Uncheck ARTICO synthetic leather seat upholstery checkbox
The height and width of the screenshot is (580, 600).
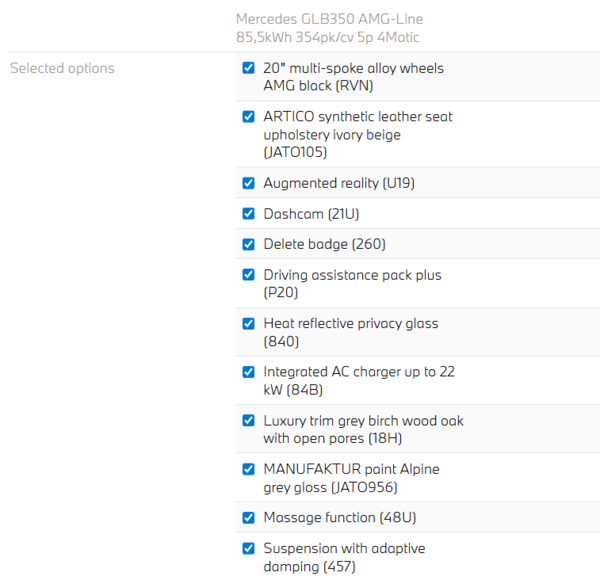pyautogui.click(x=248, y=116)
